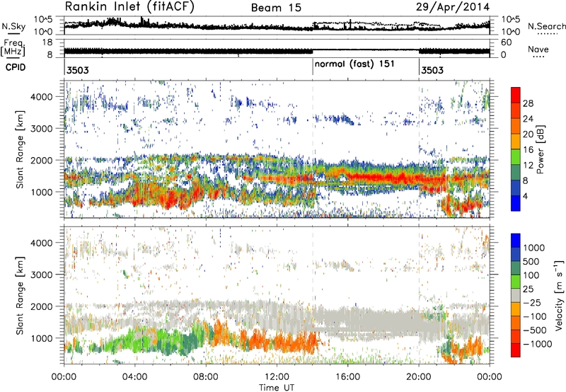Viewport: 566px width, 392px height.
Task: Click the '4000' range tick on power panel
Action: click(x=41, y=97)
